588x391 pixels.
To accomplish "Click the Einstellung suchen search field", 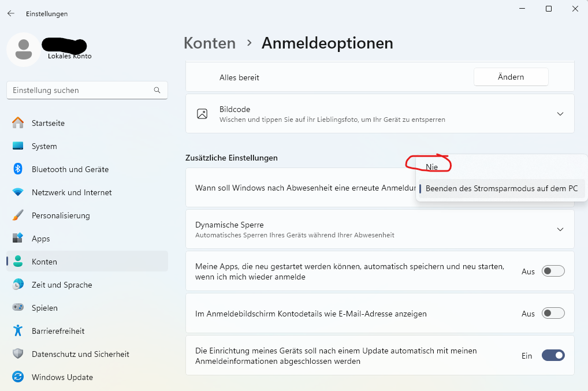I will click(x=87, y=90).
